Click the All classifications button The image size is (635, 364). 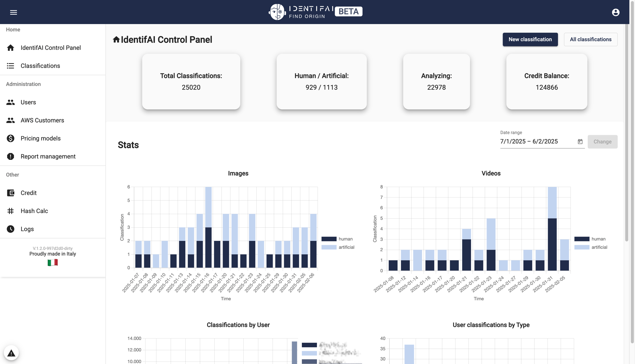(x=590, y=39)
